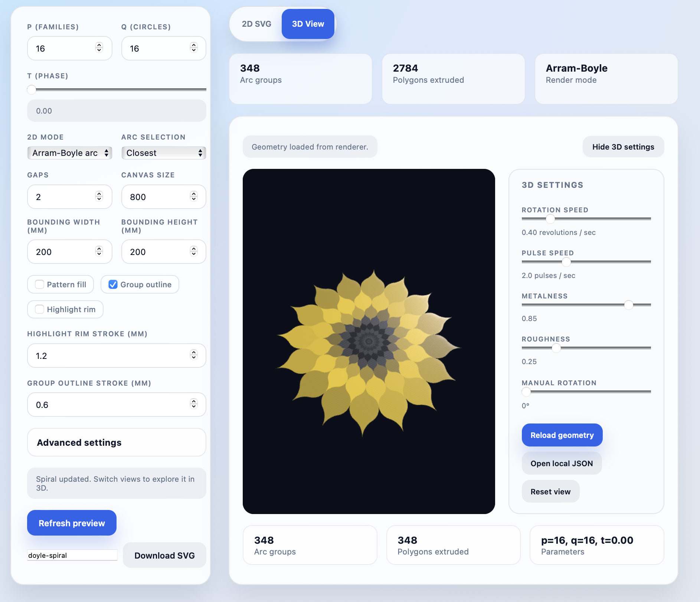Expand the Advanced settings section
Screen dimensions: 700x602
[x=117, y=442]
